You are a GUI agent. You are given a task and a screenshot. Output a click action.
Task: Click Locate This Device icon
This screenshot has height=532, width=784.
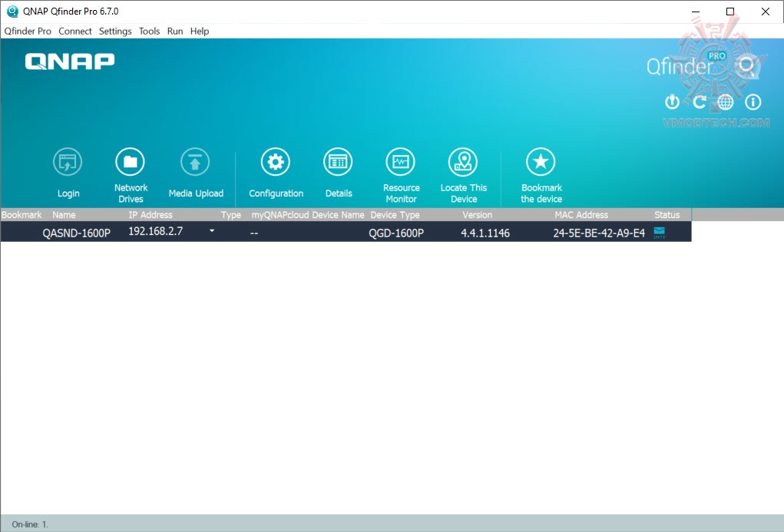click(463, 162)
